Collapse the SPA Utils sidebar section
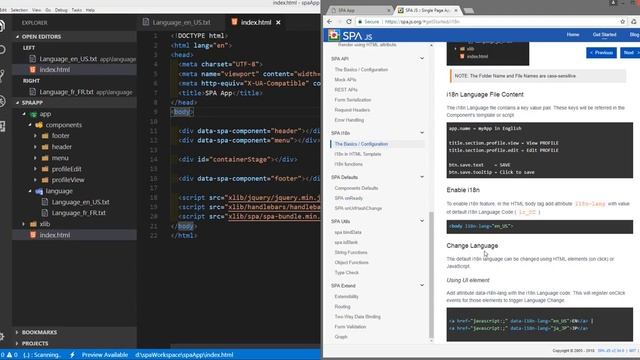This screenshot has width=640, height=360. point(422,221)
